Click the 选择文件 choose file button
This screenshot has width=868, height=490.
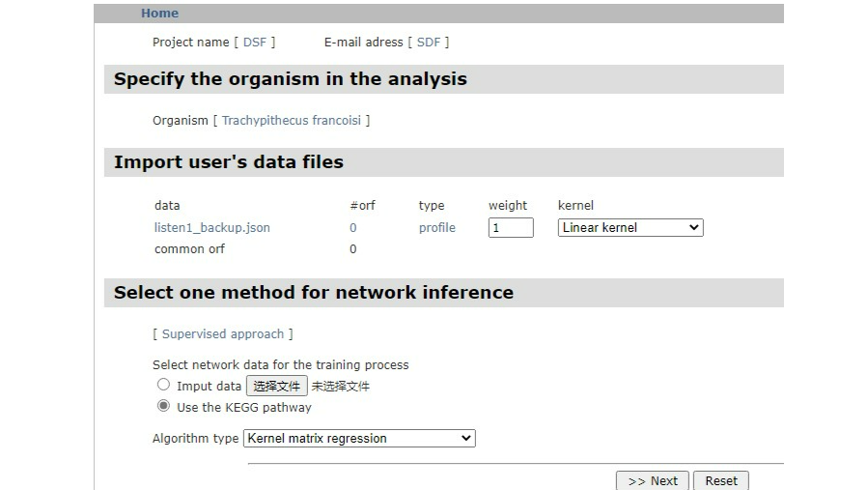click(276, 387)
